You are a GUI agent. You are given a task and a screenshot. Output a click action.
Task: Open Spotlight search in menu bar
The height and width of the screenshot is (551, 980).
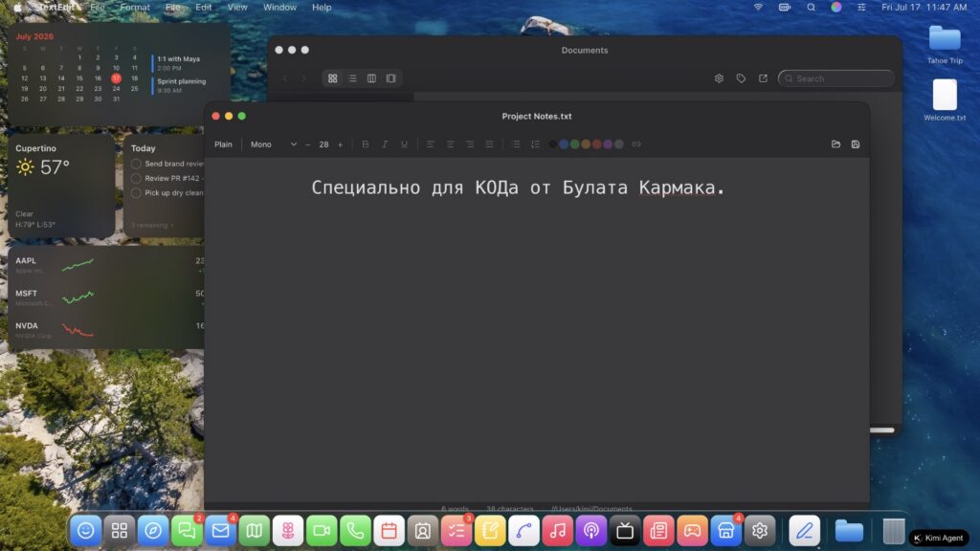[811, 8]
